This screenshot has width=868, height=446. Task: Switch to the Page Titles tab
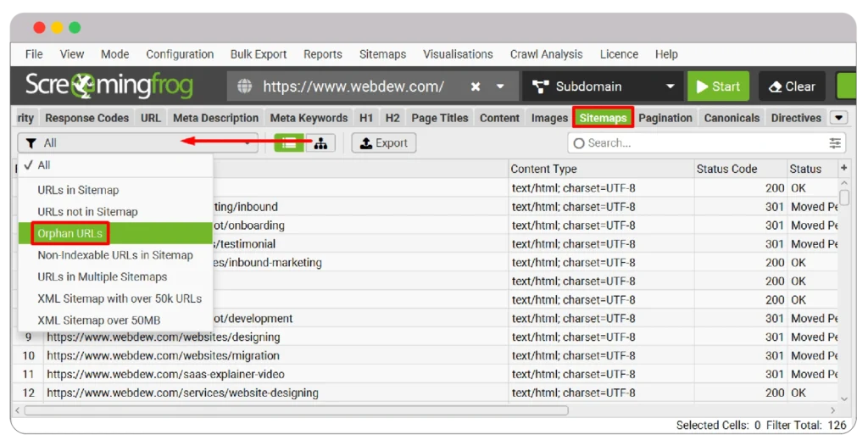(440, 118)
